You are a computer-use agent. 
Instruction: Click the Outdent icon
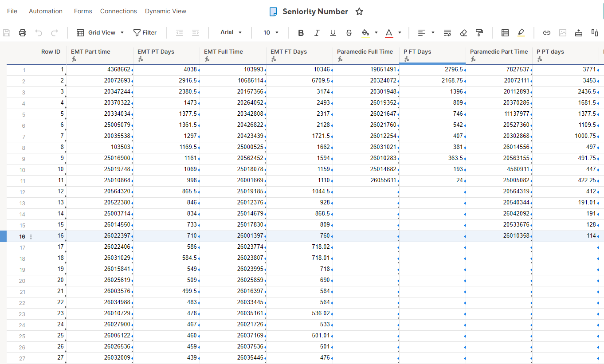180,32
